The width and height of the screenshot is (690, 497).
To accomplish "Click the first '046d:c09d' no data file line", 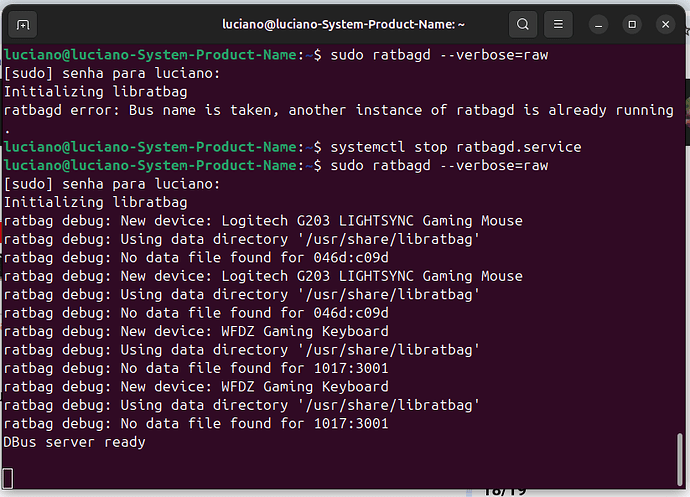I will click(196, 257).
